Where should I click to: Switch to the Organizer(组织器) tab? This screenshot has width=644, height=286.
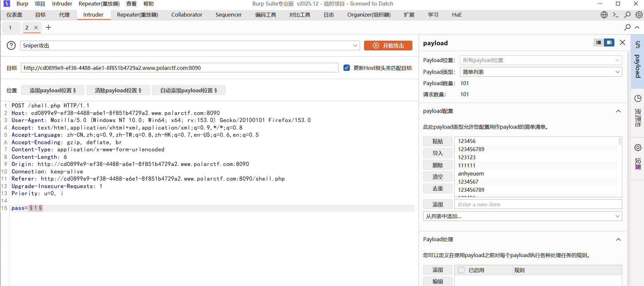coord(369,15)
